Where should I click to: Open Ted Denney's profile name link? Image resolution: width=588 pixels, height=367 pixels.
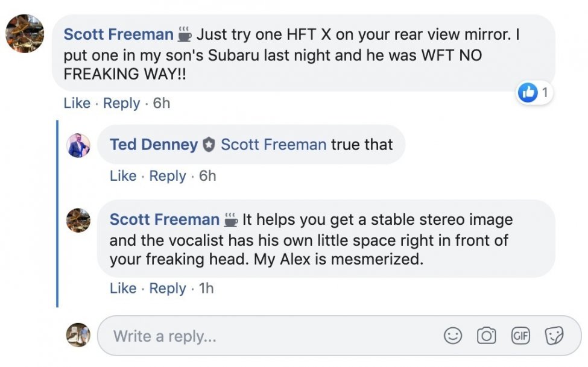[154, 145]
